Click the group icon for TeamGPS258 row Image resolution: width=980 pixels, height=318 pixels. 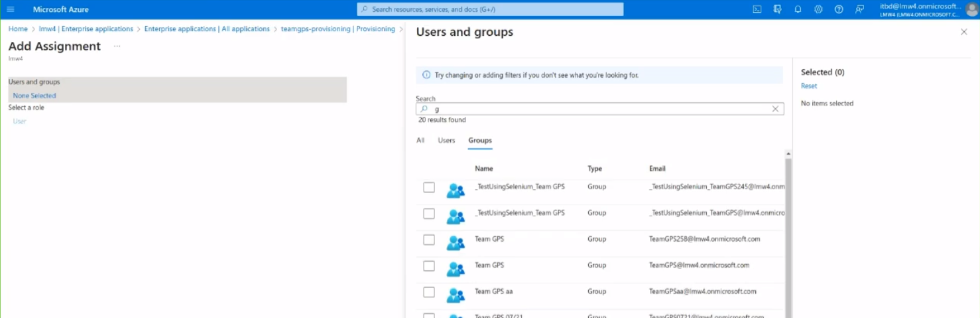456,243
